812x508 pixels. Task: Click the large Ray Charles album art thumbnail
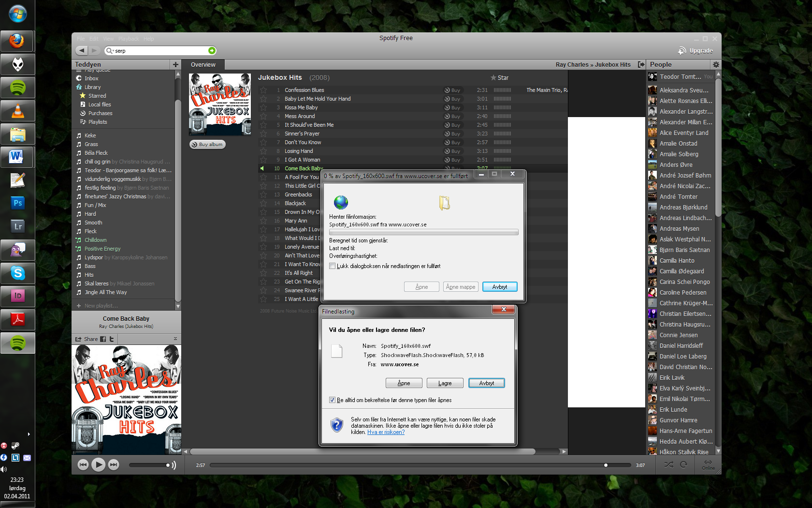coord(127,400)
